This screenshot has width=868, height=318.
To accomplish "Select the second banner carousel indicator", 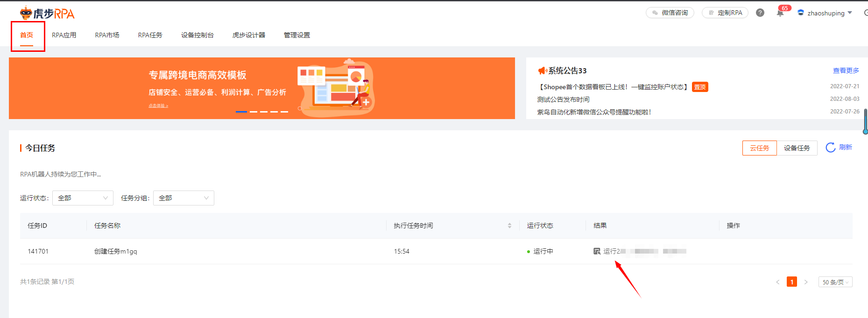I will click(x=254, y=112).
